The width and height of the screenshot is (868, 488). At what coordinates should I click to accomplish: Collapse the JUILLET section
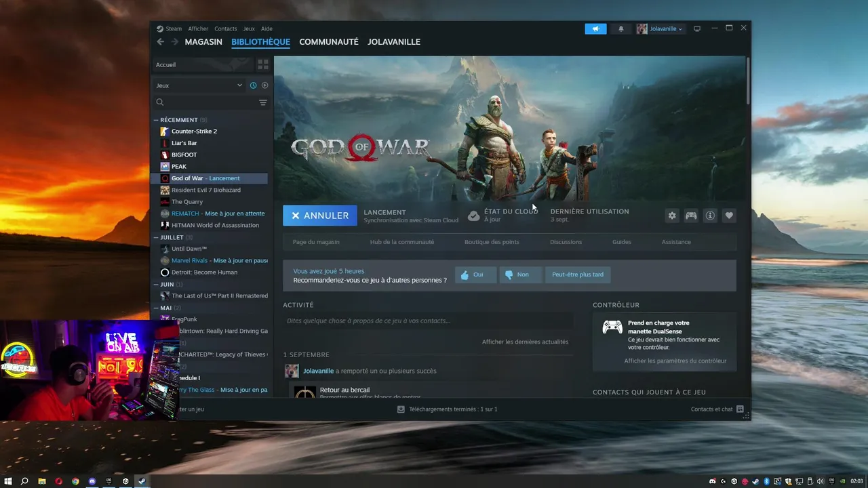[155, 237]
